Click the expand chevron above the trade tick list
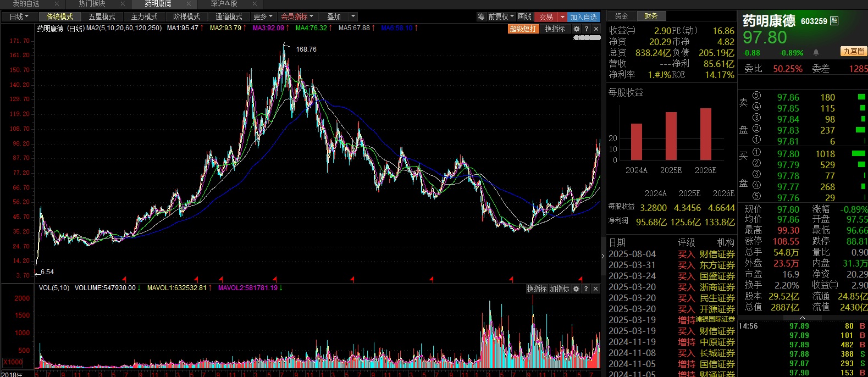This screenshot has height=377, width=868. 803,318
